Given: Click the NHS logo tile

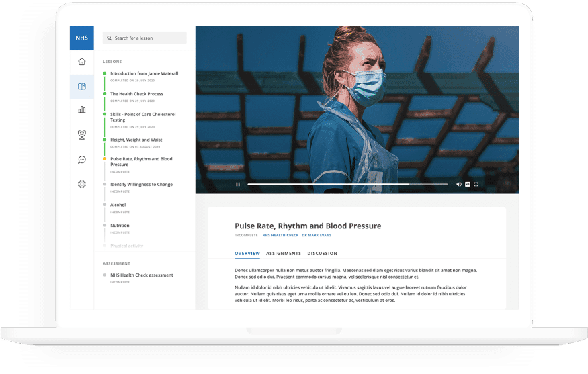Looking at the screenshot, I should click(x=81, y=38).
